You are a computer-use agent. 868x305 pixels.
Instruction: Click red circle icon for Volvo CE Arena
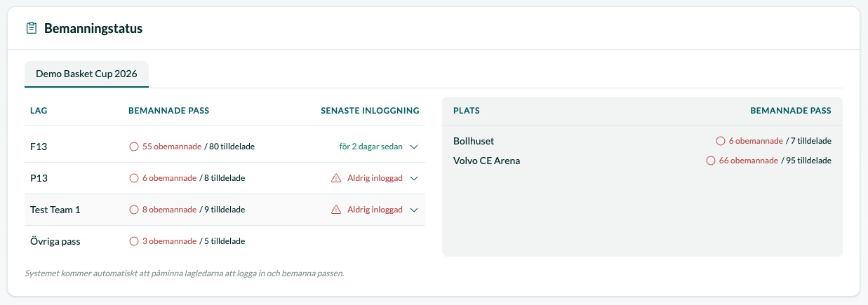pyautogui.click(x=710, y=161)
